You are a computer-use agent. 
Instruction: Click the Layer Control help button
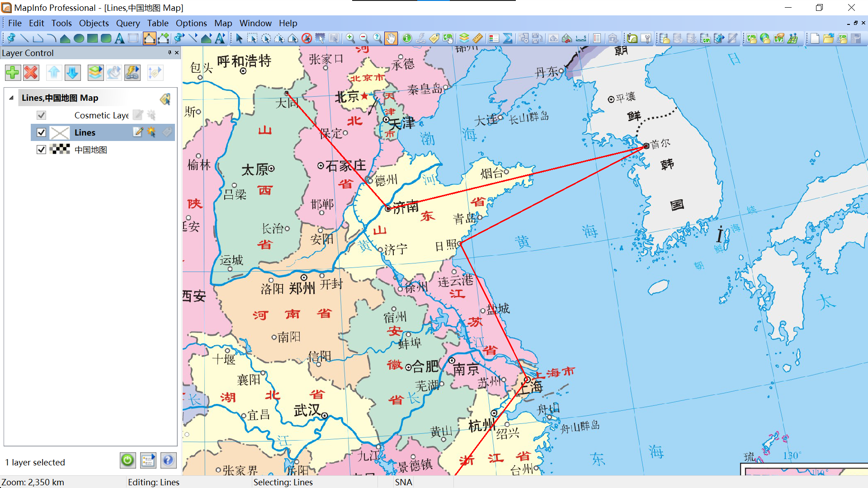click(168, 460)
